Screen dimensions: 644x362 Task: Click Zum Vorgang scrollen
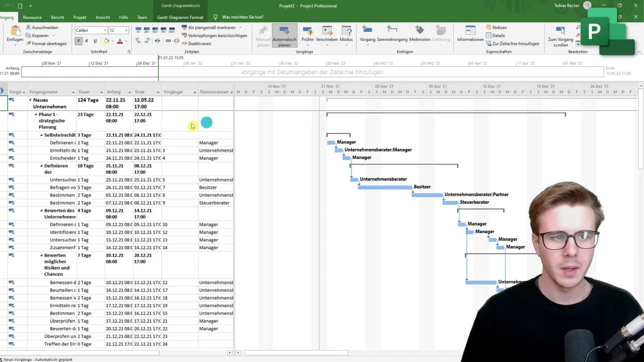tap(560, 36)
